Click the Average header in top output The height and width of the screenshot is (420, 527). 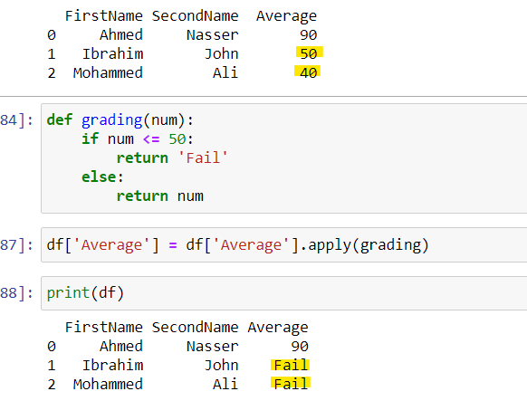(287, 16)
